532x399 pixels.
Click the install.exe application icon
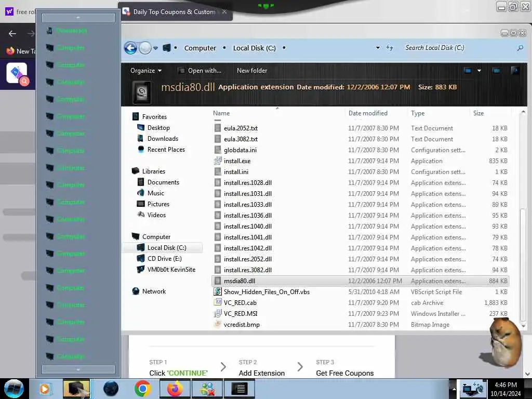click(x=218, y=161)
